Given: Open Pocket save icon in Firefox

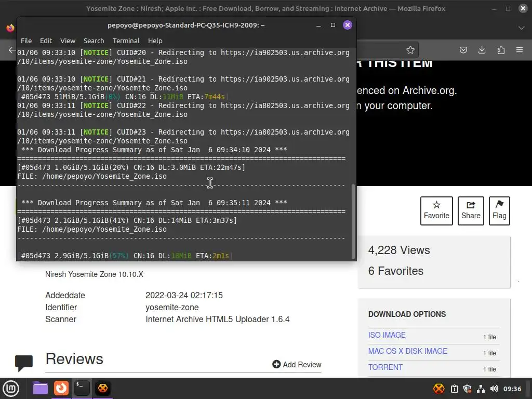Looking at the screenshot, I should (463, 50).
